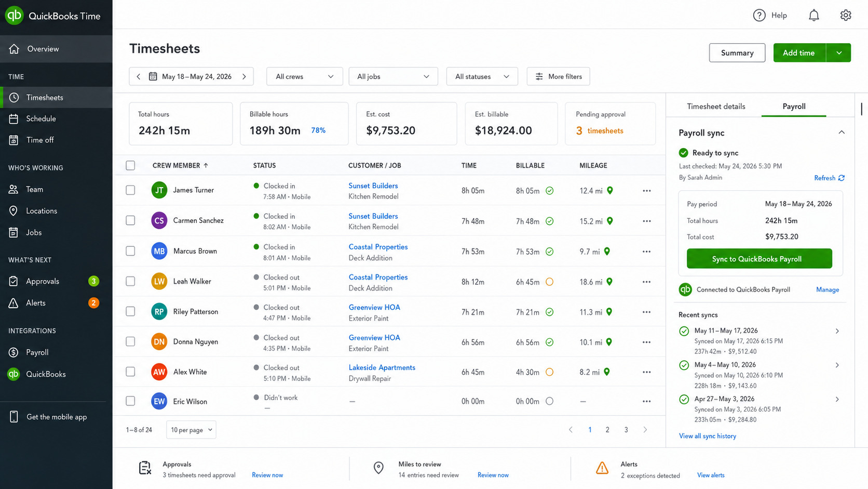Go to next page arrow in pagination
868x489 pixels.
645,430
